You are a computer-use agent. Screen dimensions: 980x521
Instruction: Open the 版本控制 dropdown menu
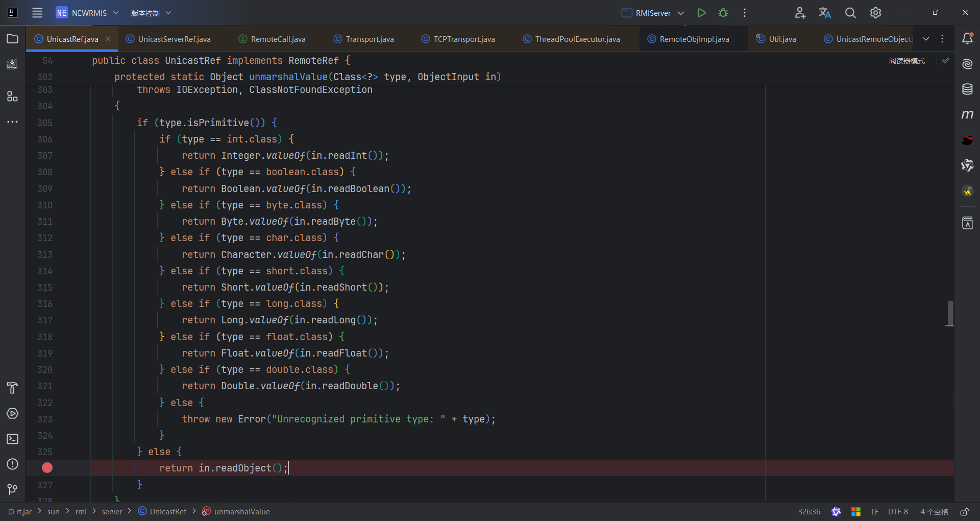[151, 13]
